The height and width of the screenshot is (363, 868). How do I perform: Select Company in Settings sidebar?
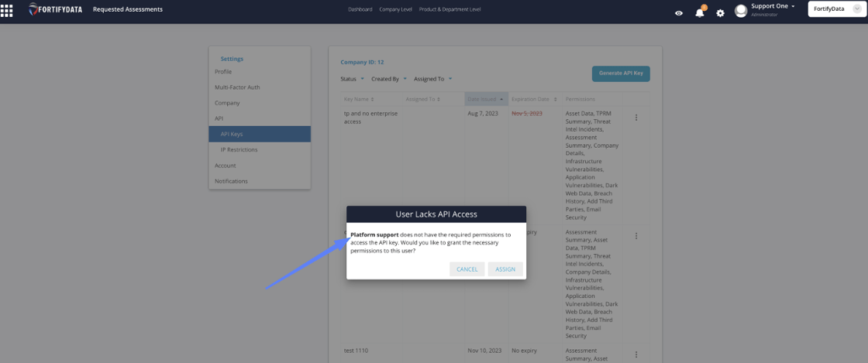click(227, 103)
